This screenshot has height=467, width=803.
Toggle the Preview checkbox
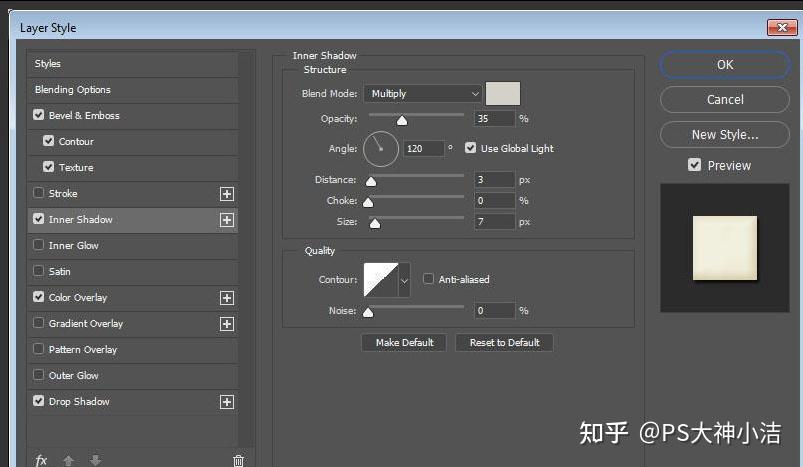click(x=694, y=165)
